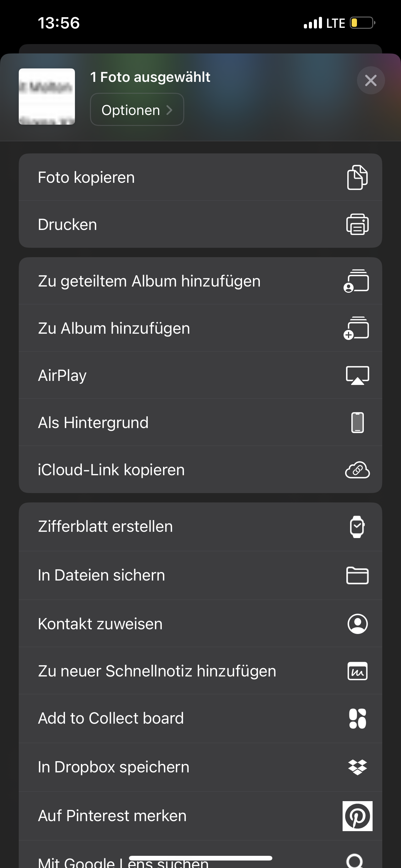Tap the selected photo thumbnail
The width and height of the screenshot is (401, 868).
[47, 97]
